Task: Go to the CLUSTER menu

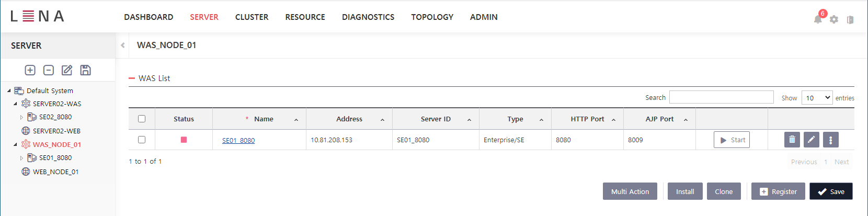Action: 252,17
